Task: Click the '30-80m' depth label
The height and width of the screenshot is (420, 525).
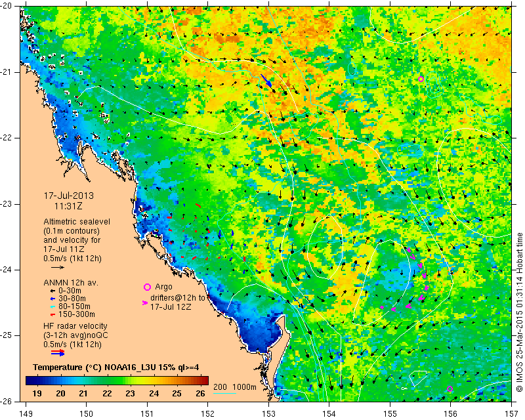Action: click(x=72, y=299)
